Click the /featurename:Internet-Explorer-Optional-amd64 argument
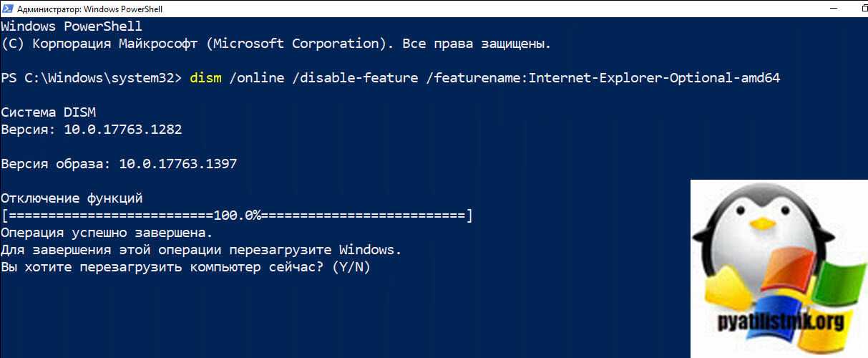The height and width of the screenshot is (358, 868). [603, 77]
